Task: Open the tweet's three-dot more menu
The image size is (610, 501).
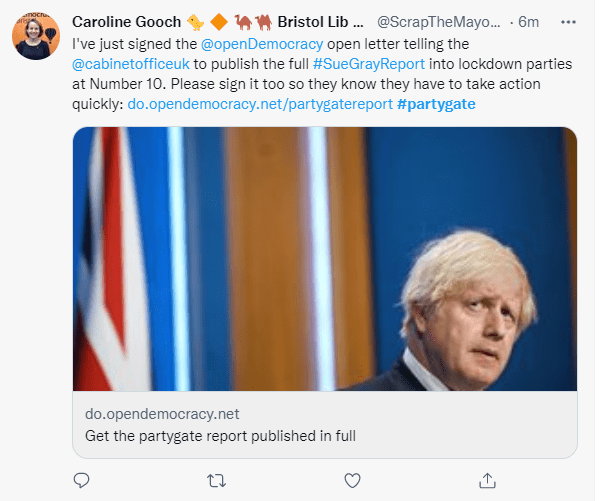Action: tap(568, 21)
